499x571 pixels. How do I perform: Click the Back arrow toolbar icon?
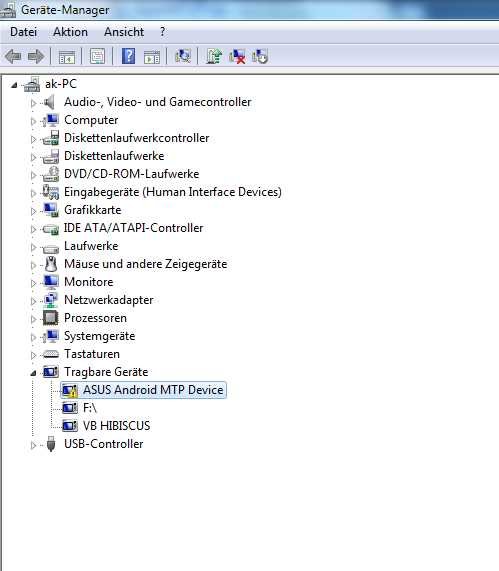coord(13,56)
